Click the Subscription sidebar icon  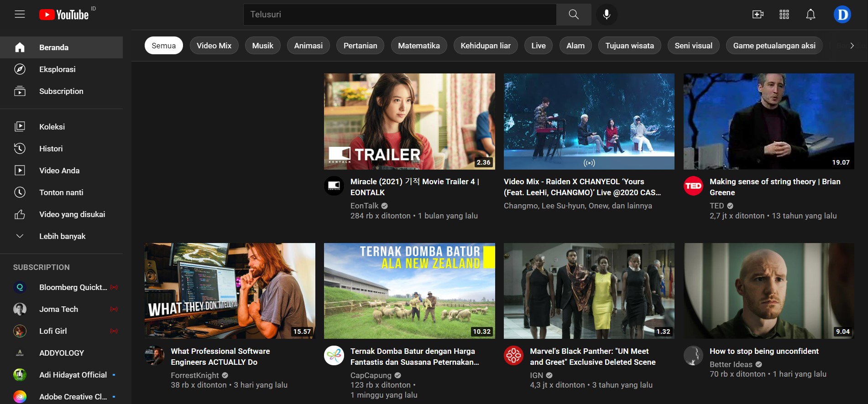tap(20, 91)
